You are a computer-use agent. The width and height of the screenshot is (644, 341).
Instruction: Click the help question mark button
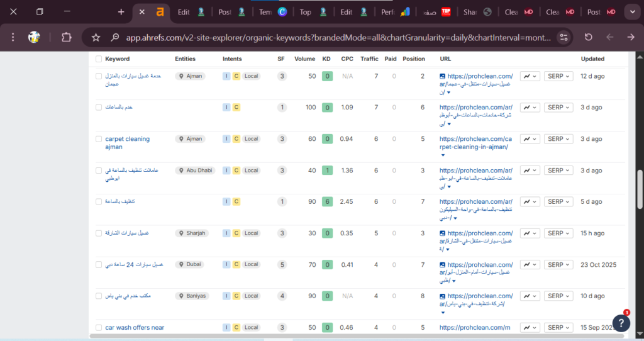point(621,323)
